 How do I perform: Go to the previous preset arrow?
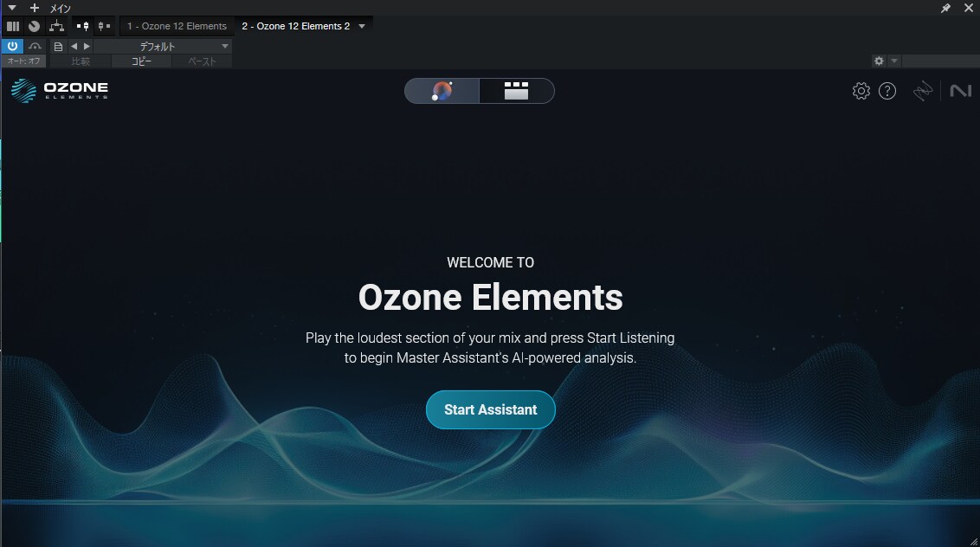coord(74,46)
